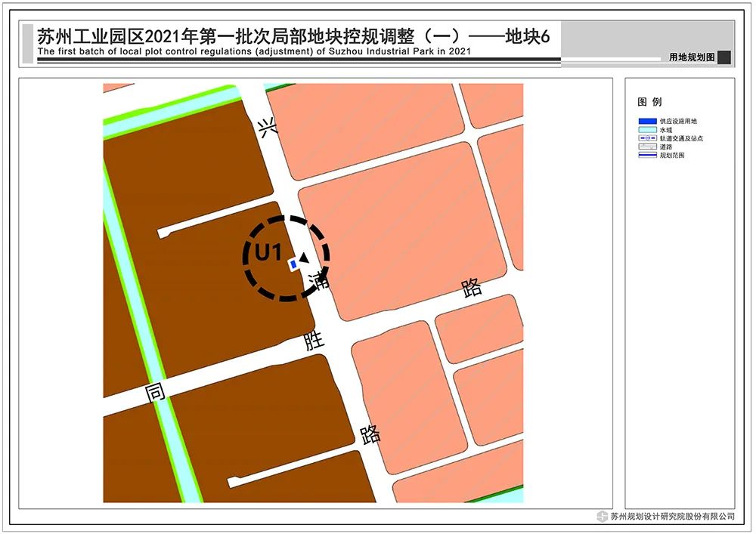Select the 道路 legend symbol
This screenshot has width=756, height=534.
click(x=647, y=147)
